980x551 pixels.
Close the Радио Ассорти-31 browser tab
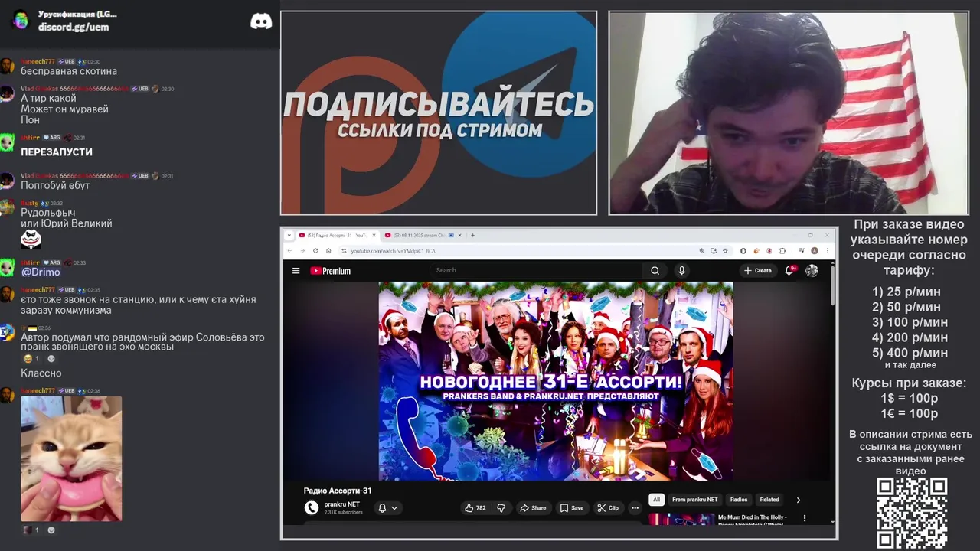coord(374,235)
